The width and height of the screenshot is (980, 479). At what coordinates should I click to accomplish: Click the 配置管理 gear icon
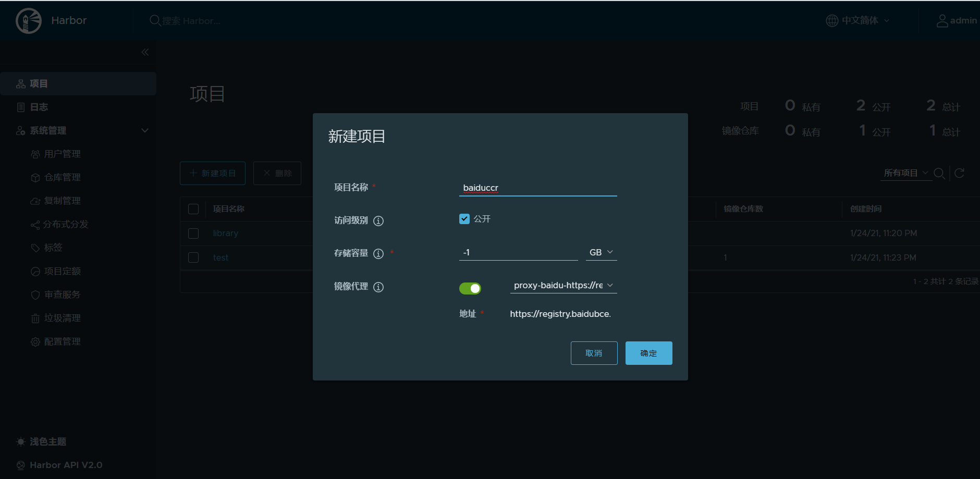35,342
